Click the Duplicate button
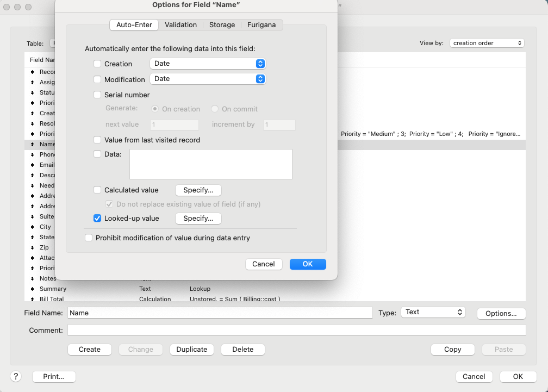This screenshot has width=548, height=392. click(191, 349)
